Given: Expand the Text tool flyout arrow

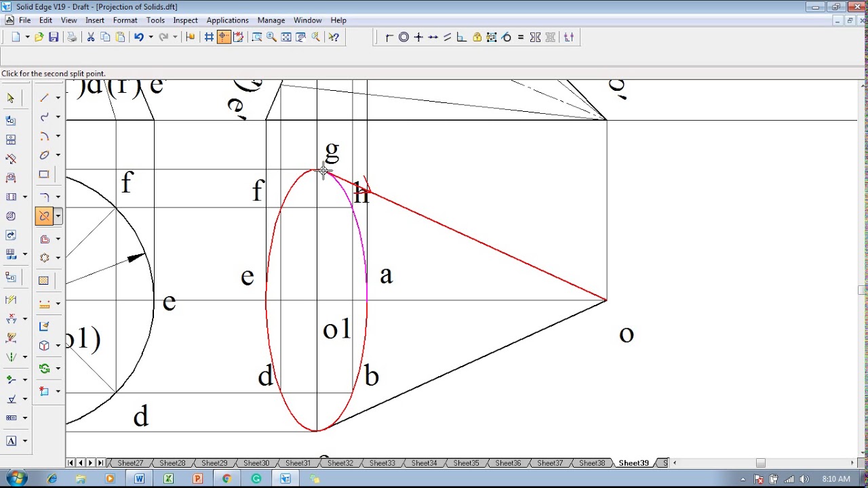Looking at the screenshot, I should [x=24, y=441].
